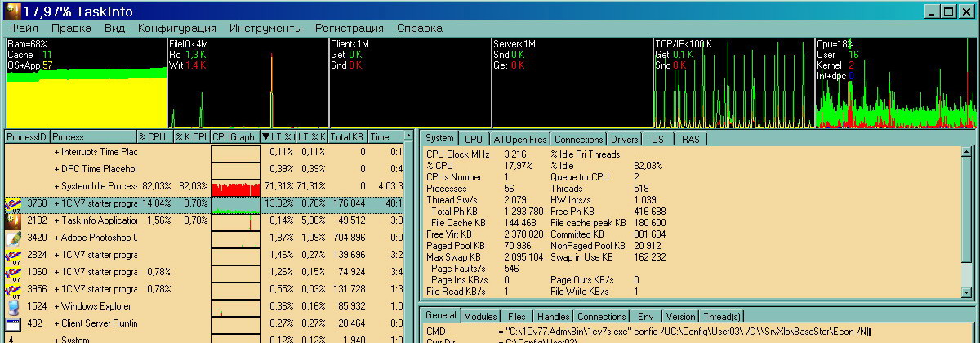Screen dimensions: 980x343
Task: Click the TaskInfo icon in the title bar
Action: pyautogui.click(x=11, y=11)
